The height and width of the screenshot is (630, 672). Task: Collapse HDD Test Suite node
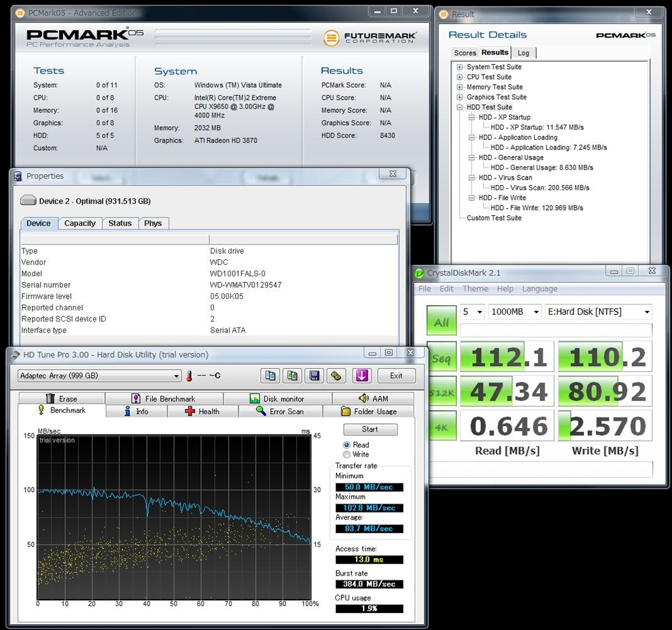point(460,107)
